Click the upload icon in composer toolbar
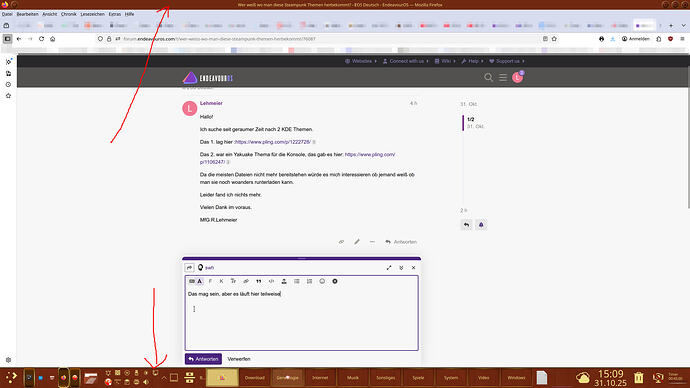 [x=284, y=281]
